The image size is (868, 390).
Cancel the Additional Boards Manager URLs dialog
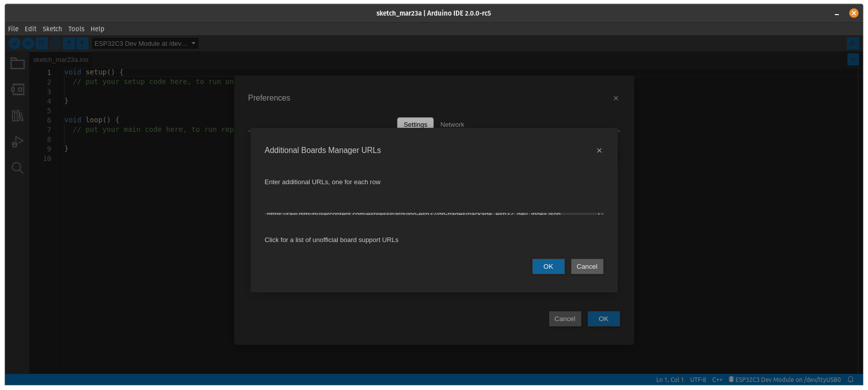point(587,267)
